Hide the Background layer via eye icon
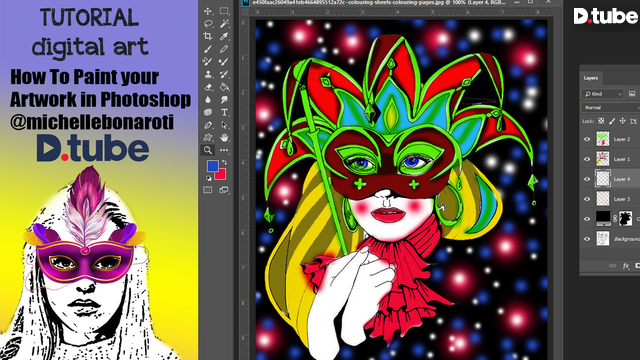The image size is (640, 360). (x=587, y=239)
